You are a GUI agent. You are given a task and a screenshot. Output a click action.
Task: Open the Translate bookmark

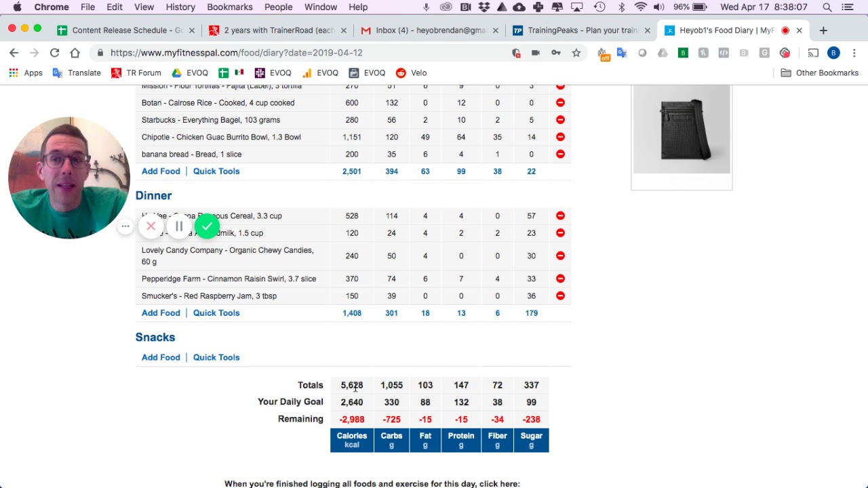[x=77, y=73]
